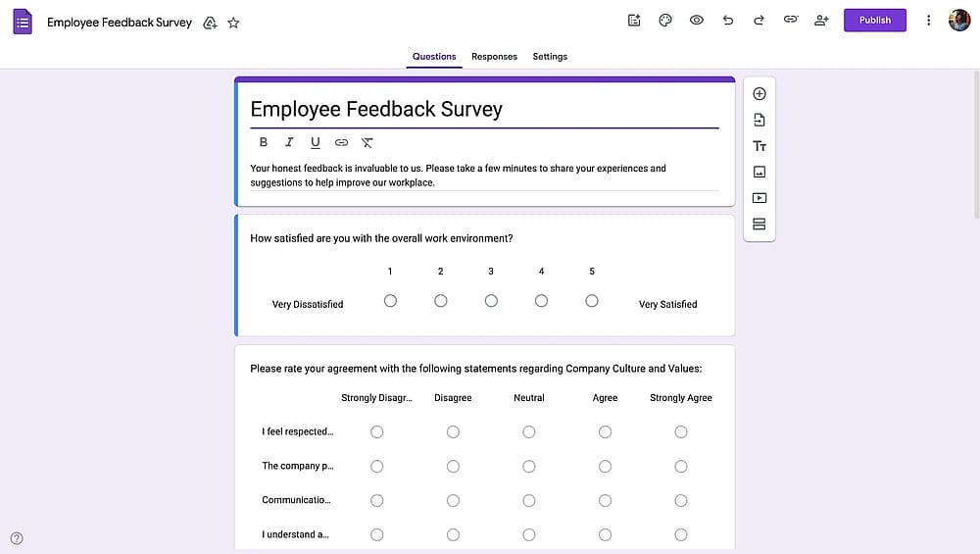Click the 'Very Satisfied' scale label
The width and height of the screenshot is (980, 554).
[x=667, y=305]
